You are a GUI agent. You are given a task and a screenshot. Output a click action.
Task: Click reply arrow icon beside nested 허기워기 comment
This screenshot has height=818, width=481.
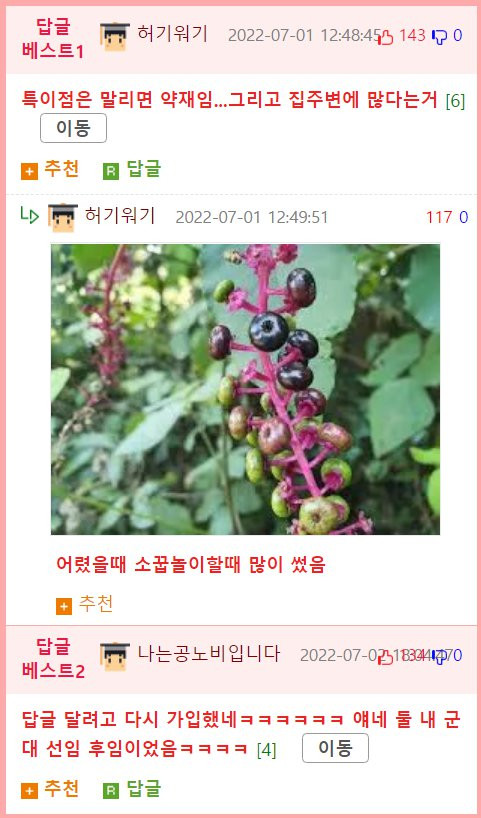(x=30, y=215)
